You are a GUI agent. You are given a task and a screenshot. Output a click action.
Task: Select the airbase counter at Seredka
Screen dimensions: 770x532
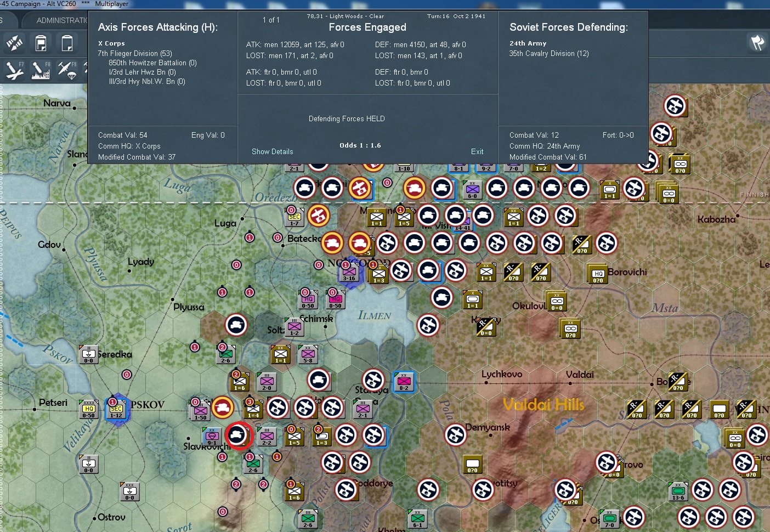pos(89,354)
